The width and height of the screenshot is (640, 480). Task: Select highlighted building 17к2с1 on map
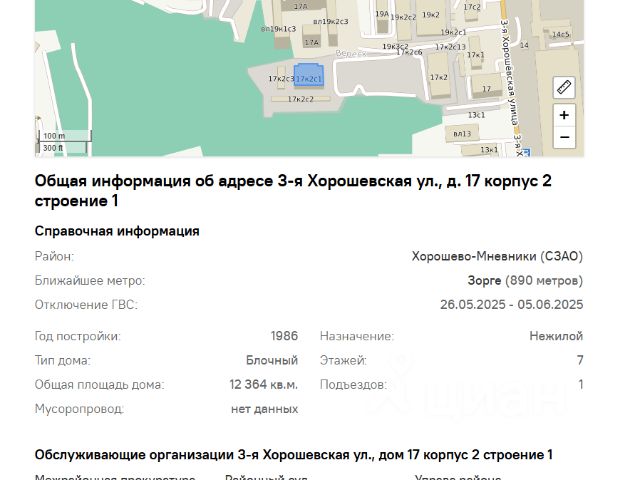(309, 76)
